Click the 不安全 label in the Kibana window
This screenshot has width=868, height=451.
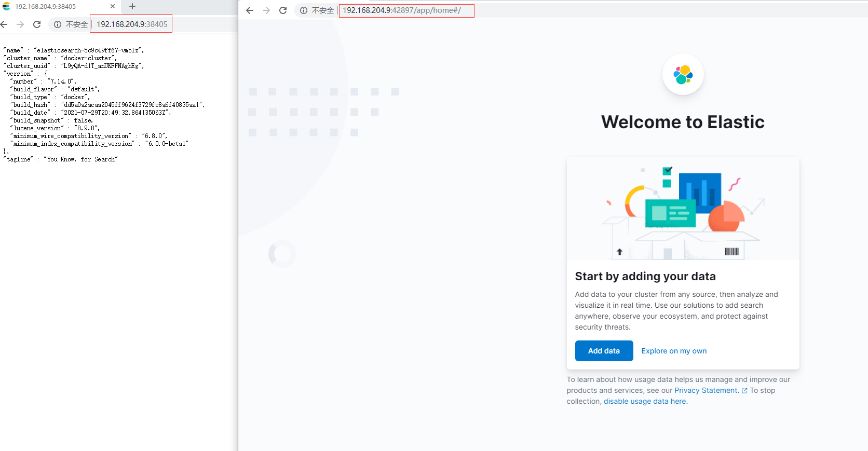(322, 10)
